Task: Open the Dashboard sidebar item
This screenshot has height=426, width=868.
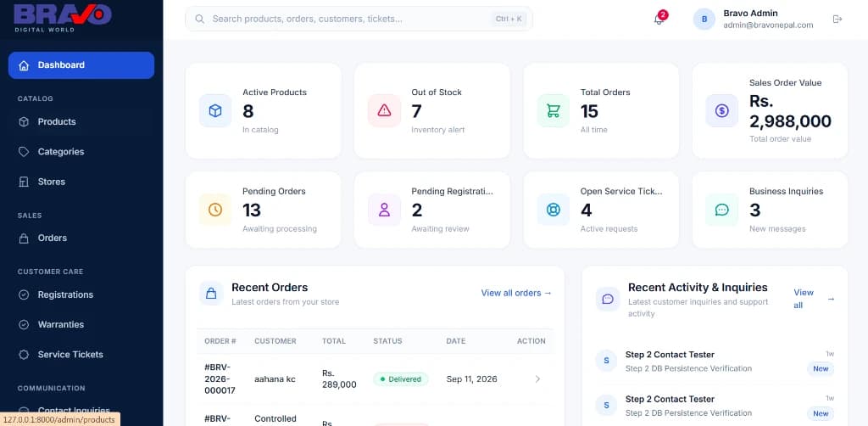Action: (x=81, y=65)
